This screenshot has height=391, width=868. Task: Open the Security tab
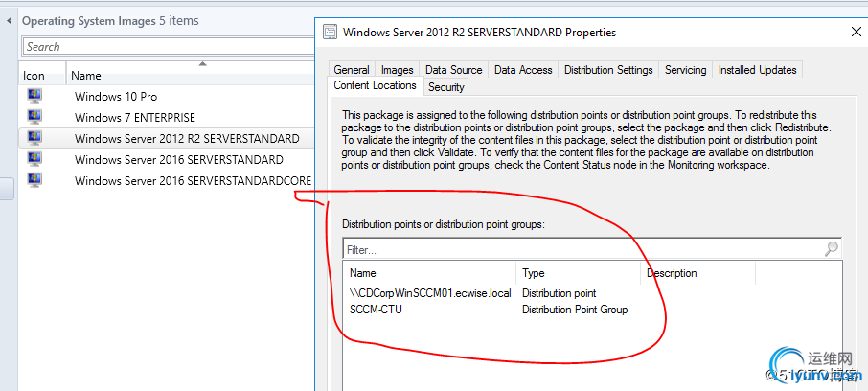point(445,87)
